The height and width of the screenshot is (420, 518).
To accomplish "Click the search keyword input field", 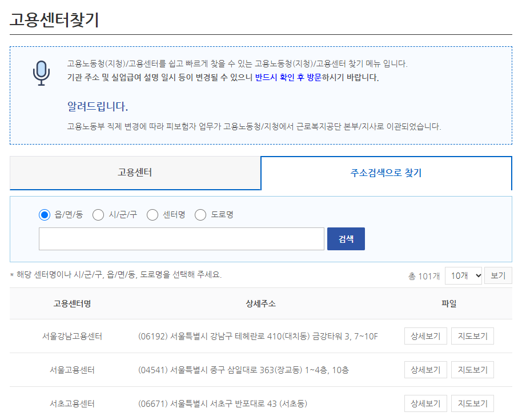I will [x=181, y=239].
